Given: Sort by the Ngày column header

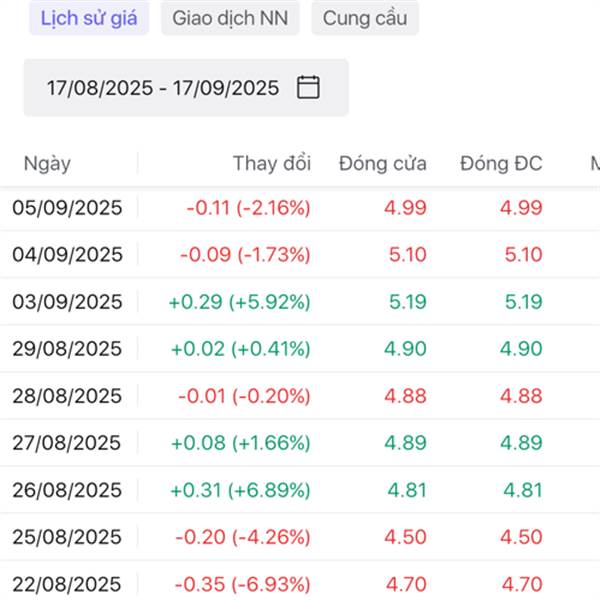Looking at the screenshot, I should [x=47, y=164].
